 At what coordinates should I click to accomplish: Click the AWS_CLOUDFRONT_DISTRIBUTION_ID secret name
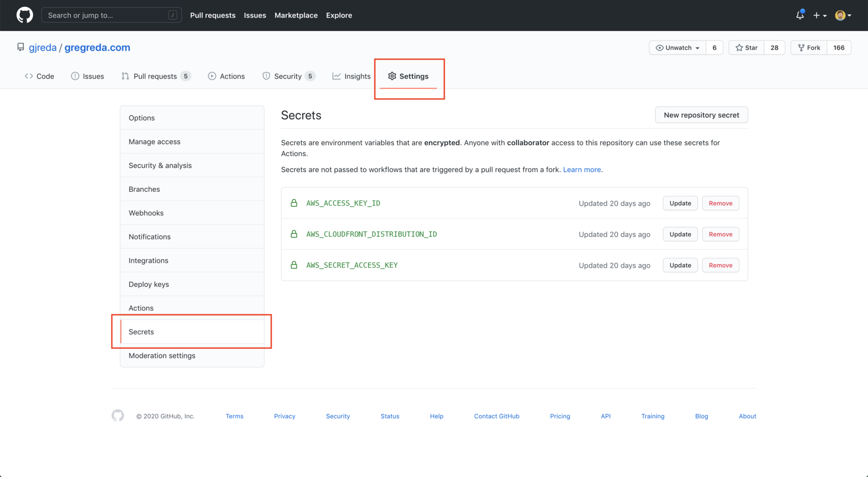pyautogui.click(x=371, y=234)
